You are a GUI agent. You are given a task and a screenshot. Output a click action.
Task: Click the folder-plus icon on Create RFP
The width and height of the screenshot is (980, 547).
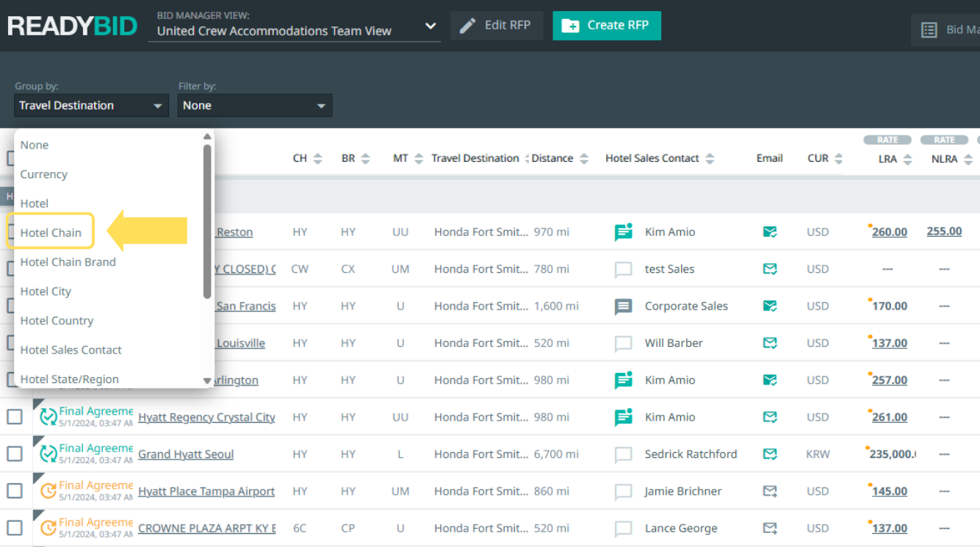tap(570, 26)
